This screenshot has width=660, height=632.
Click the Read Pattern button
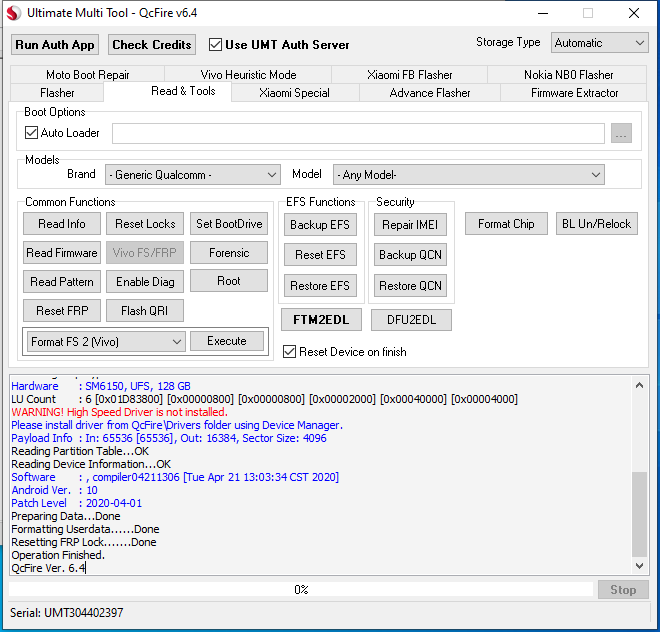[62, 282]
